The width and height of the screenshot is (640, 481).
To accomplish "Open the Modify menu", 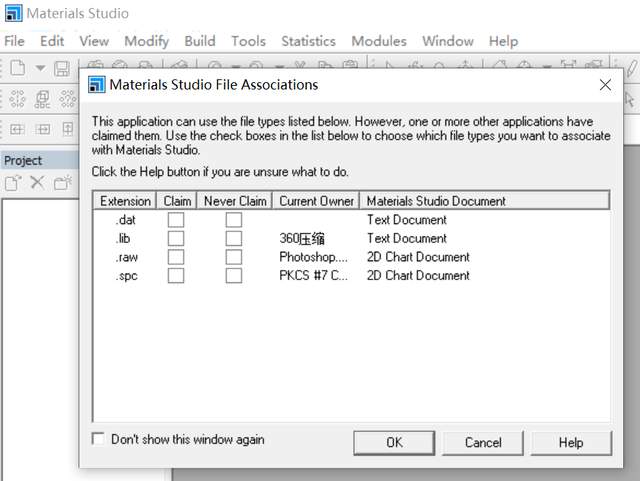I will click(x=147, y=41).
